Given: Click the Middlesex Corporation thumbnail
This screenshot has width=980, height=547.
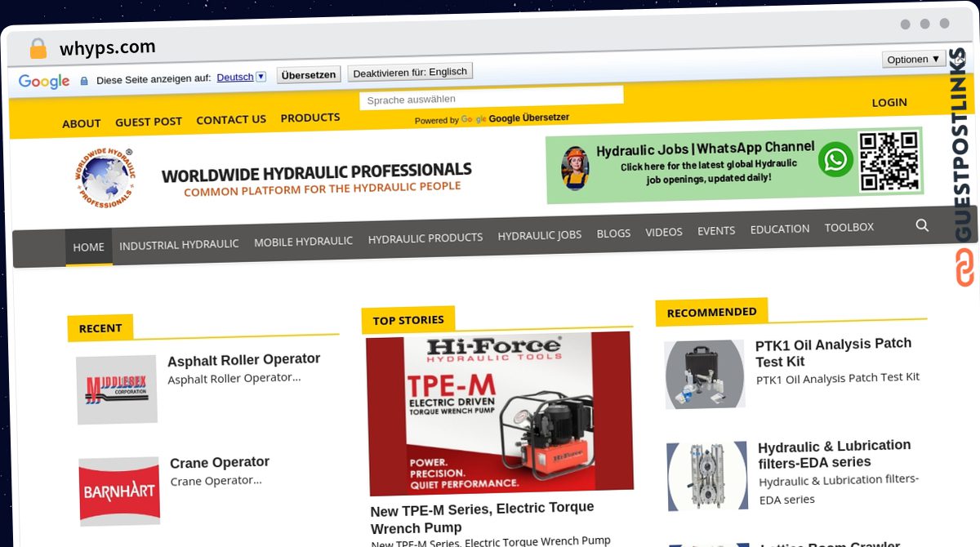Looking at the screenshot, I should (x=117, y=389).
